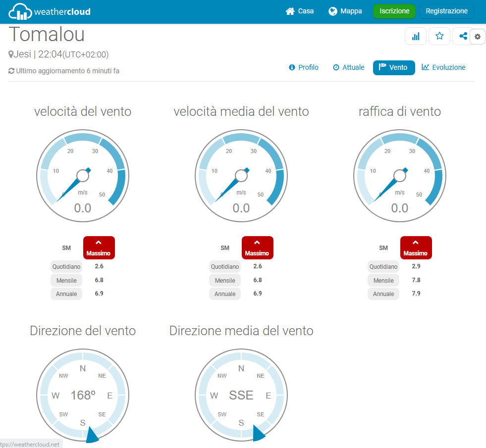This screenshot has width=486, height=448.
Task: Switch to the Profilo tab
Action: tap(304, 67)
